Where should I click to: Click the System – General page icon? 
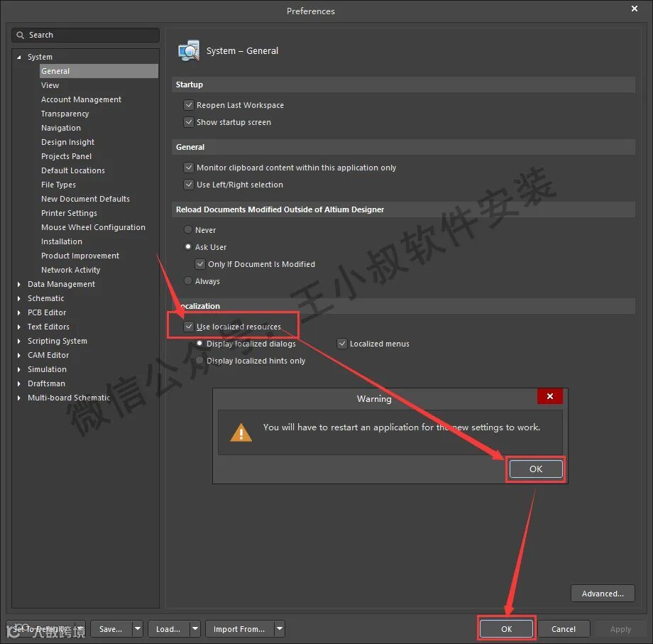[189, 51]
